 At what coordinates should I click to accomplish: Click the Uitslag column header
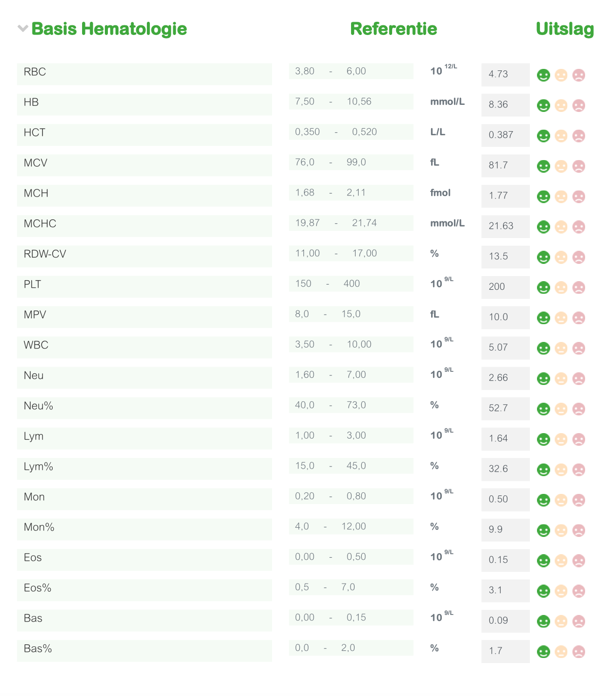[565, 29]
